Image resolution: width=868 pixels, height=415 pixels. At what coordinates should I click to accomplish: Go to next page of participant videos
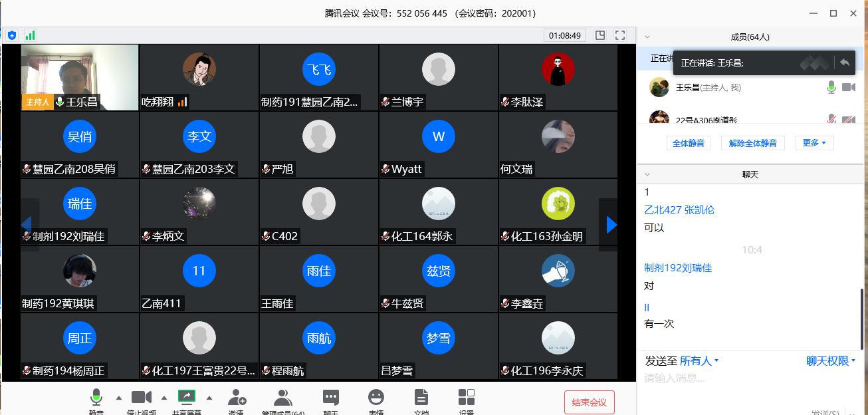pyautogui.click(x=611, y=225)
